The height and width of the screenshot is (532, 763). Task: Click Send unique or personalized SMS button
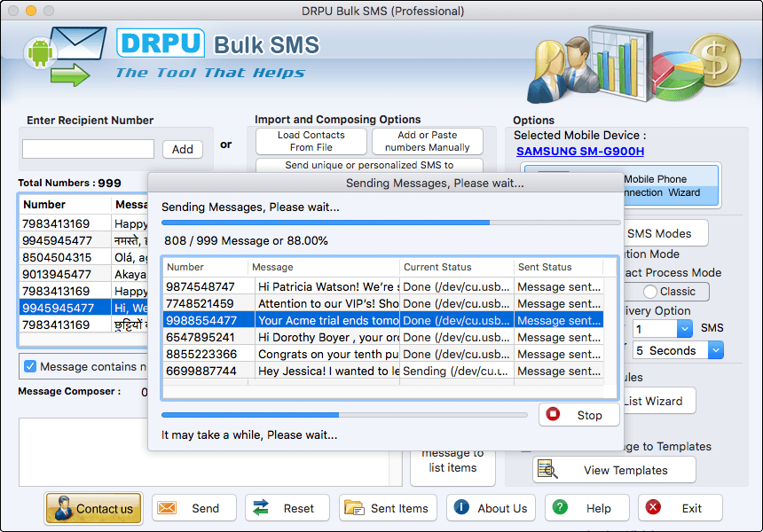click(x=369, y=165)
